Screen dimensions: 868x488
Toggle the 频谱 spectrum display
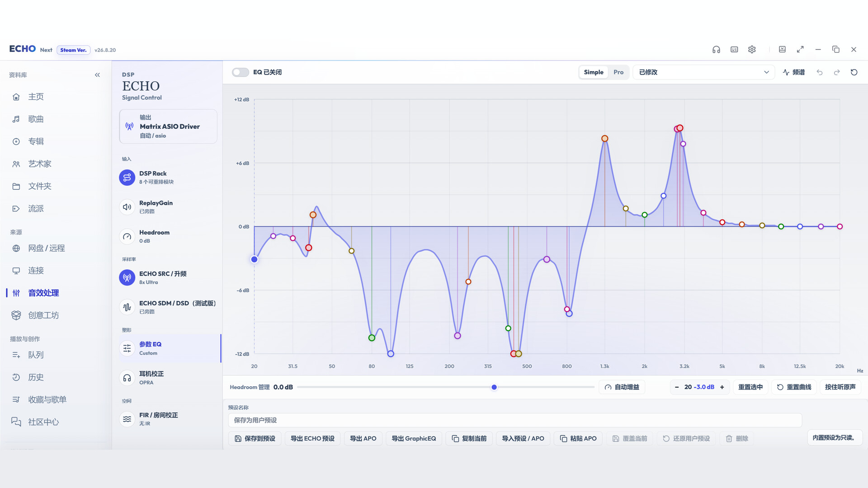pyautogui.click(x=794, y=72)
